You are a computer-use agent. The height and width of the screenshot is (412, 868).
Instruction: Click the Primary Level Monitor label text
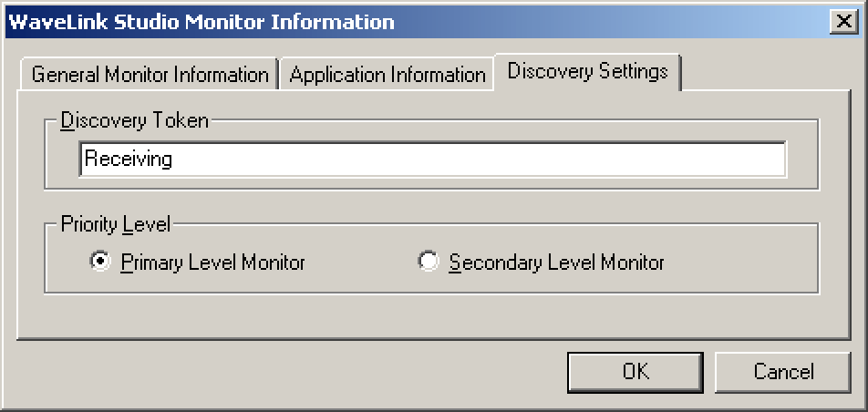click(212, 262)
